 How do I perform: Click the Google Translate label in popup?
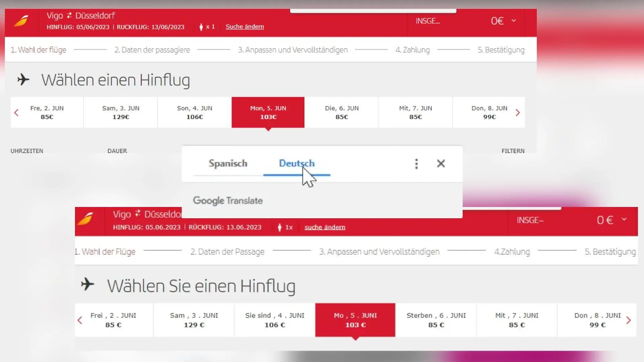click(228, 200)
